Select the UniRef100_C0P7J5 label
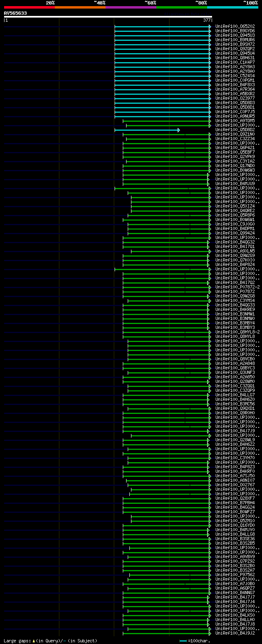Viewport: 262px width, 644px height. (x=235, y=112)
